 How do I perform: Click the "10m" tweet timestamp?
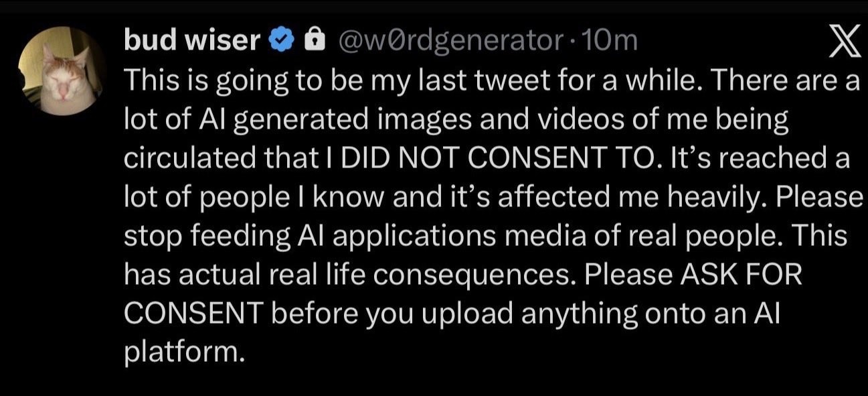click(610, 42)
